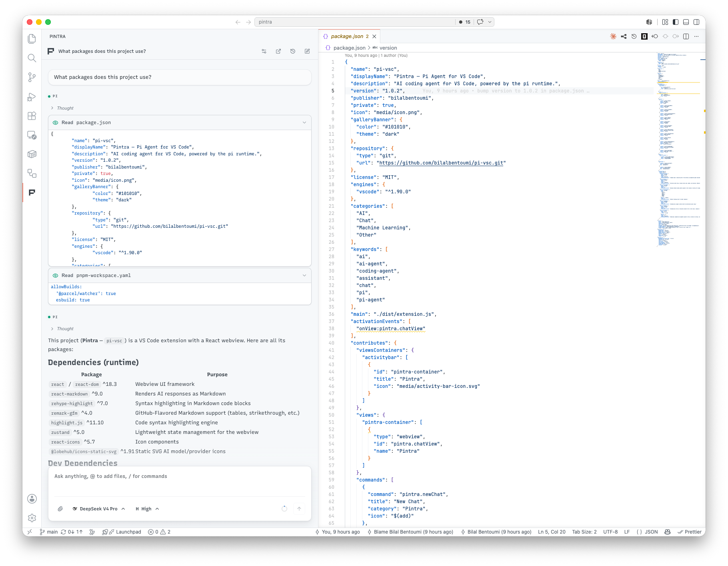Open previous revision arrow-circle icon
Image resolution: width=728 pixels, height=566 pixels.
pyautogui.click(x=655, y=36)
